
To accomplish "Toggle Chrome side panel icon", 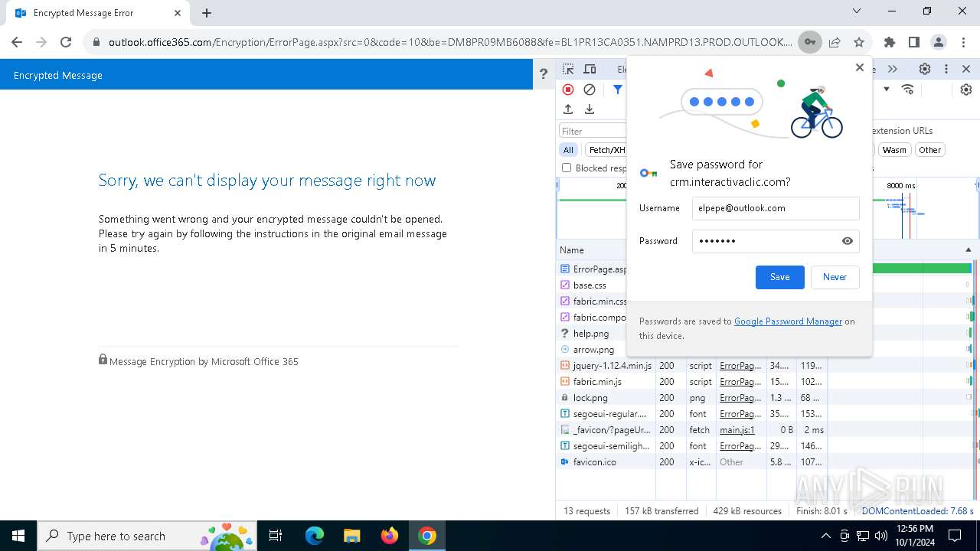I will pyautogui.click(x=914, y=42).
